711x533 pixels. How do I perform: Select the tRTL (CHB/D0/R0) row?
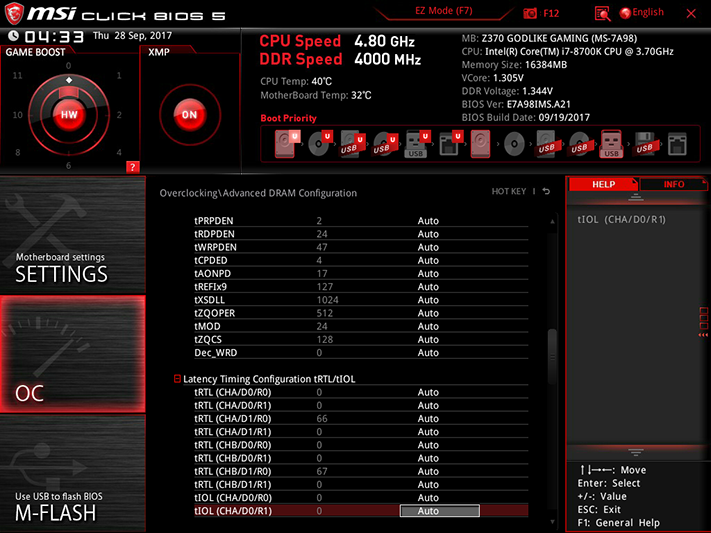pyautogui.click(x=361, y=445)
